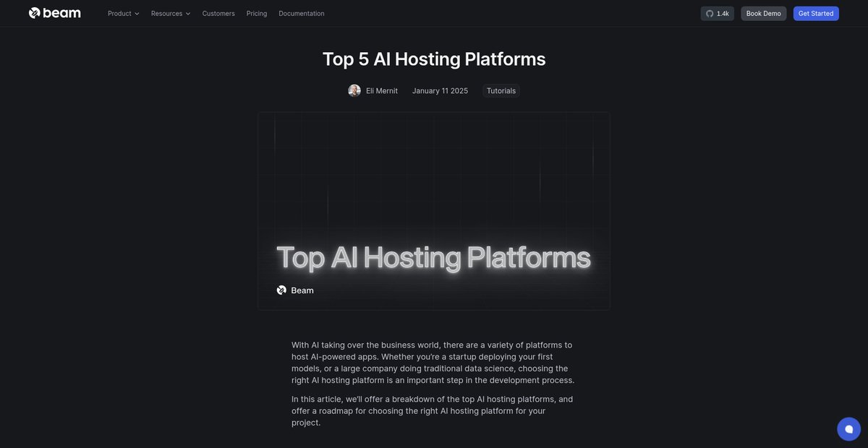
Task: Open the chat widget bubble
Action: (849, 428)
